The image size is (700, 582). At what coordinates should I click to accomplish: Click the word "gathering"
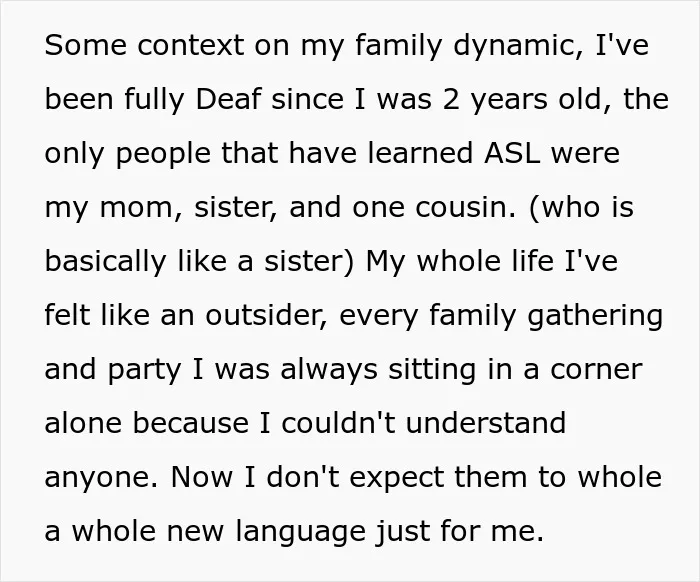[595, 316]
